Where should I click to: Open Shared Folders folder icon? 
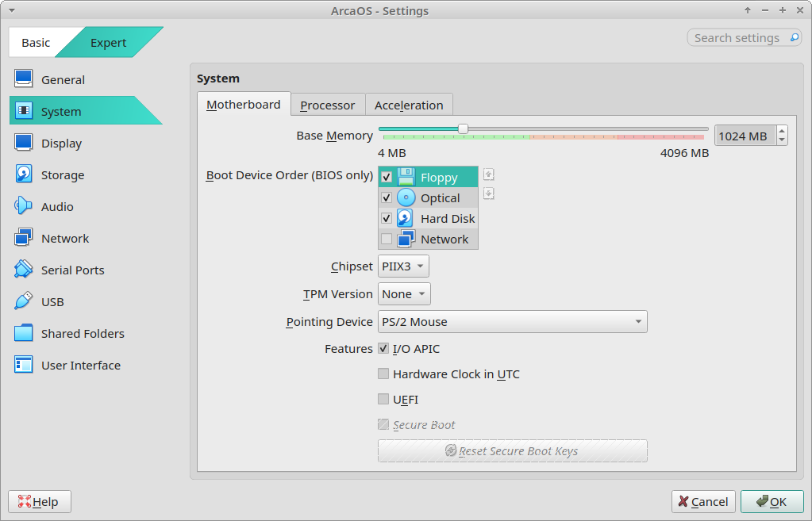coord(23,333)
